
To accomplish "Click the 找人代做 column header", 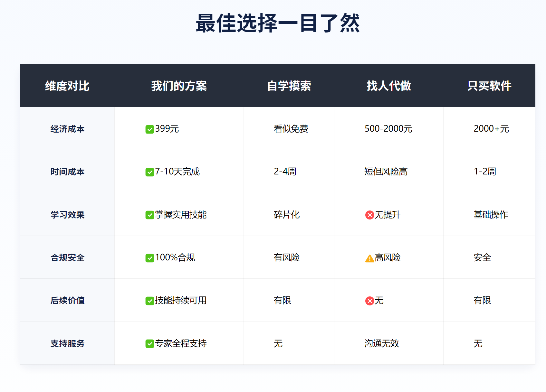I will (388, 86).
